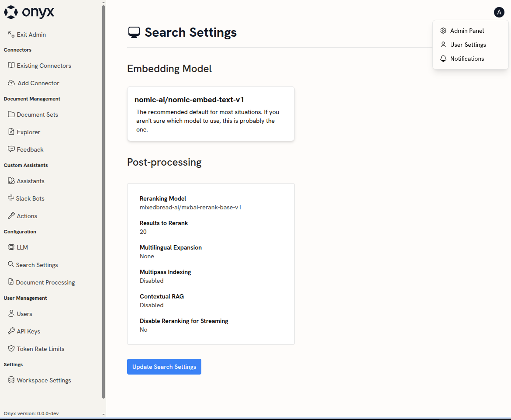Click the 'mixedbread-ai/mxbai-rerank-base-v1' value
The height and width of the screenshot is (420, 511).
[x=190, y=208]
